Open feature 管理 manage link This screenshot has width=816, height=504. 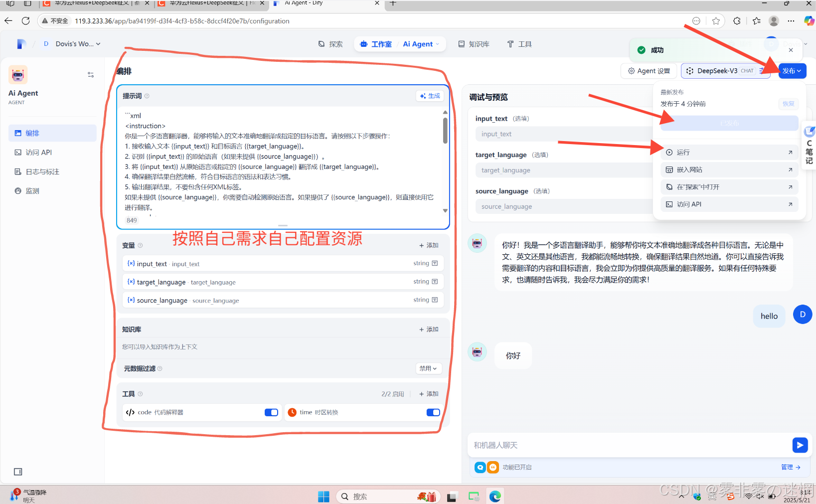click(x=791, y=467)
